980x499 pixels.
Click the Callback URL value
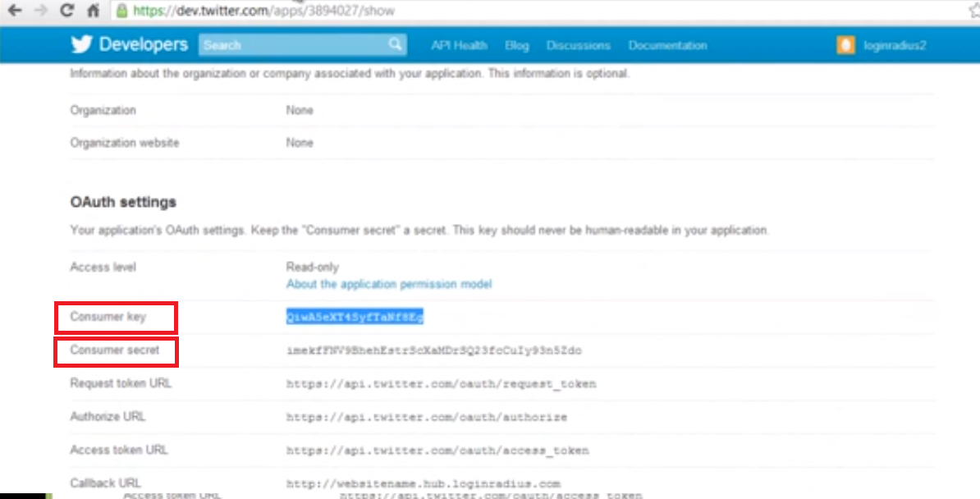tap(424, 483)
